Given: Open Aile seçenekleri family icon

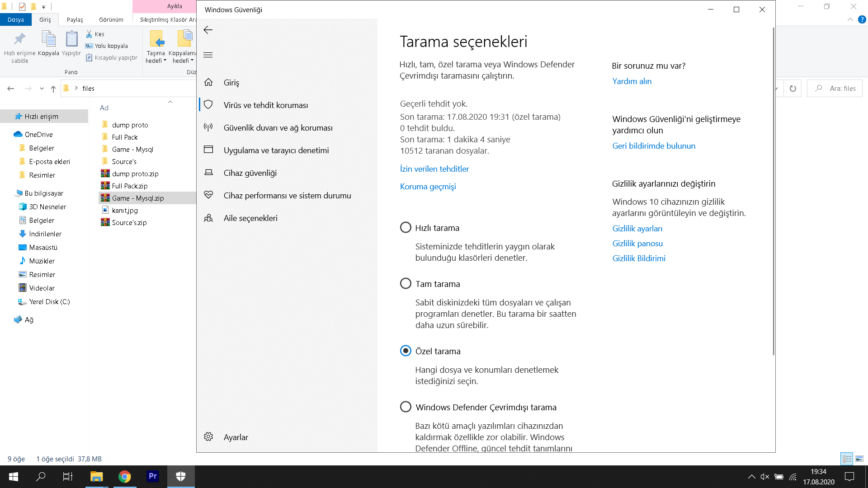Looking at the screenshot, I should point(208,218).
